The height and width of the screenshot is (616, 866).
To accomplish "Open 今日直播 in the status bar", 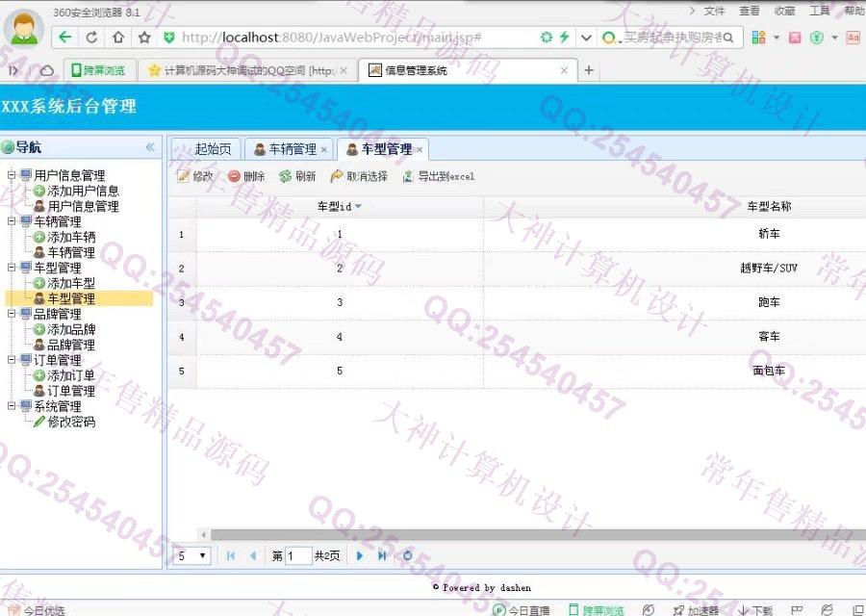I will pos(522,610).
